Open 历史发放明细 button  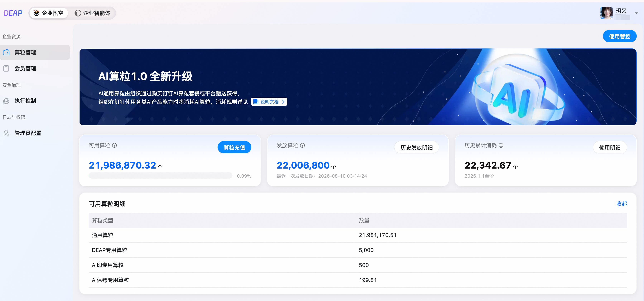(416, 147)
